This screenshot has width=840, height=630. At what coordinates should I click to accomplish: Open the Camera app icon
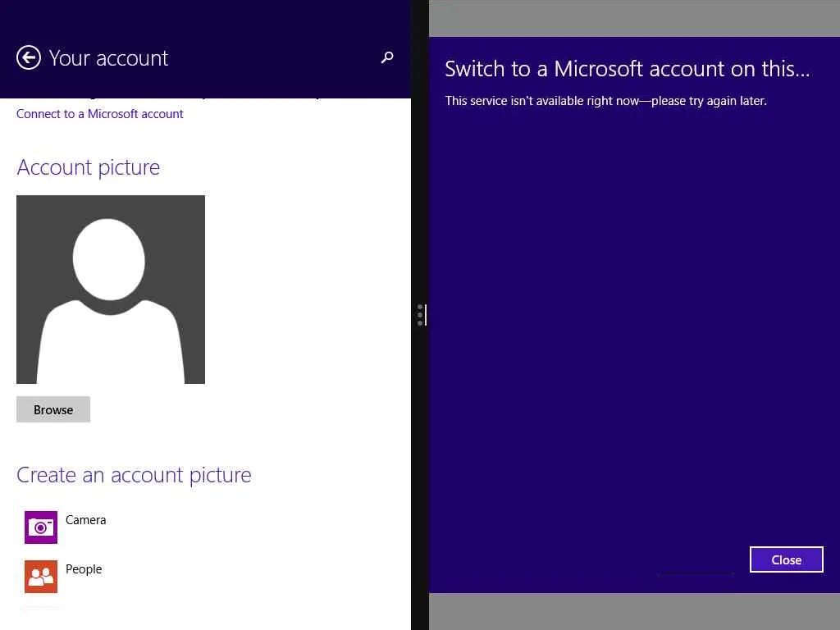tap(41, 527)
